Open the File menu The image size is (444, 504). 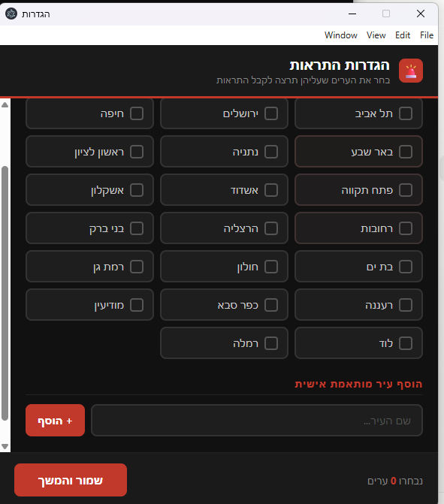click(427, 35)
